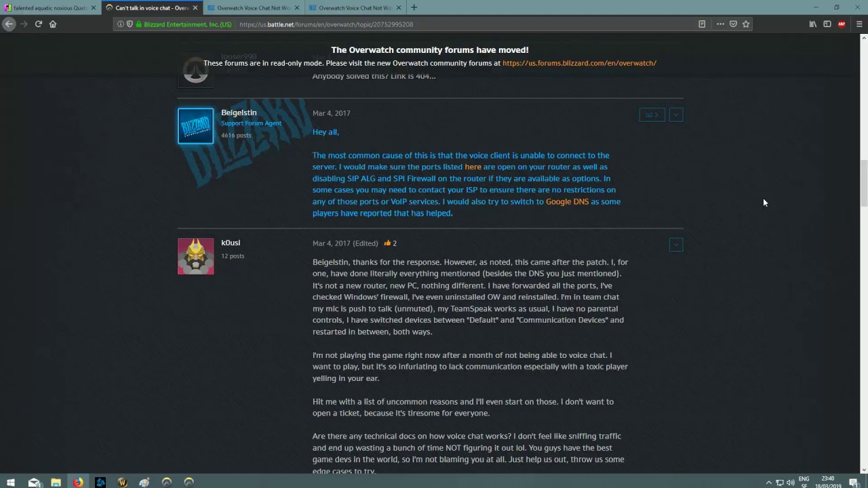The width and height of the screenshot is (868, 488).
Task: Click k0usi's avatar image
Action: click(195, 256)
